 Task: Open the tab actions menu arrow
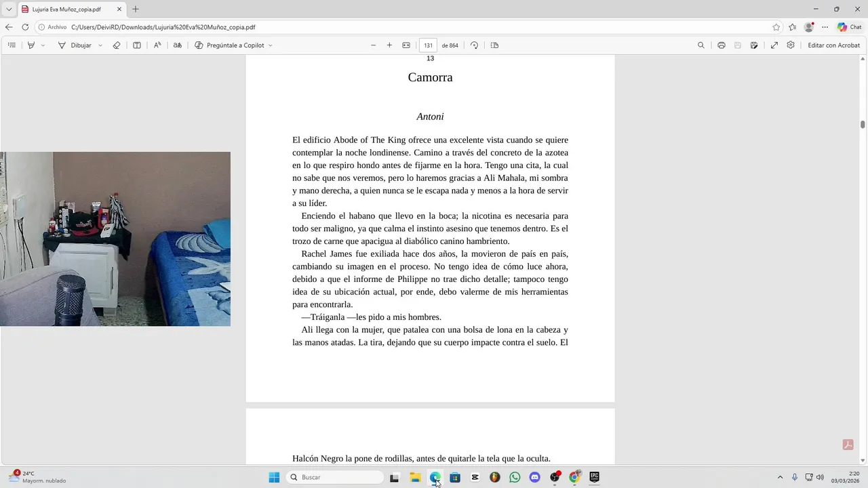pyautogui.click(x=9, y=9)
